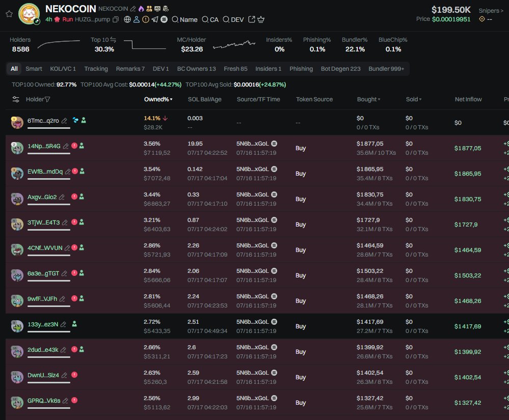Select the All holders tab
The image size is (509, 420).
click(x=14, y=69)
